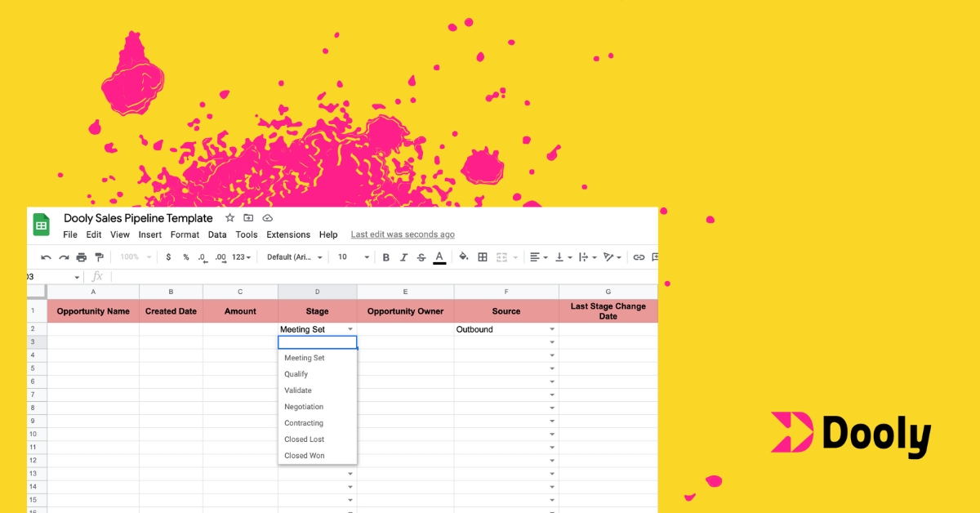Image resolution: width=980 pixels, height=513 pixels.
Task: Activate the paint format tool
Action: pos(99,257)
